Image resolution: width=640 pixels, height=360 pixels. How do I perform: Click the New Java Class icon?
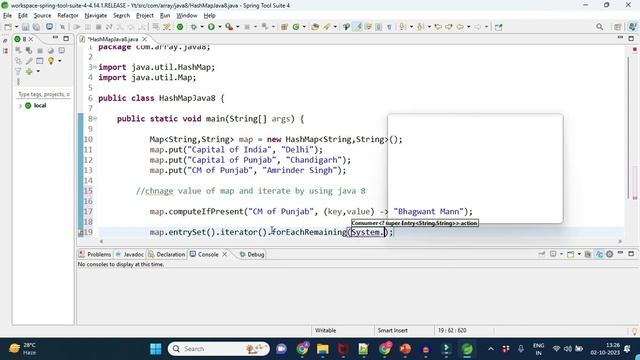(x=296, y=27)
